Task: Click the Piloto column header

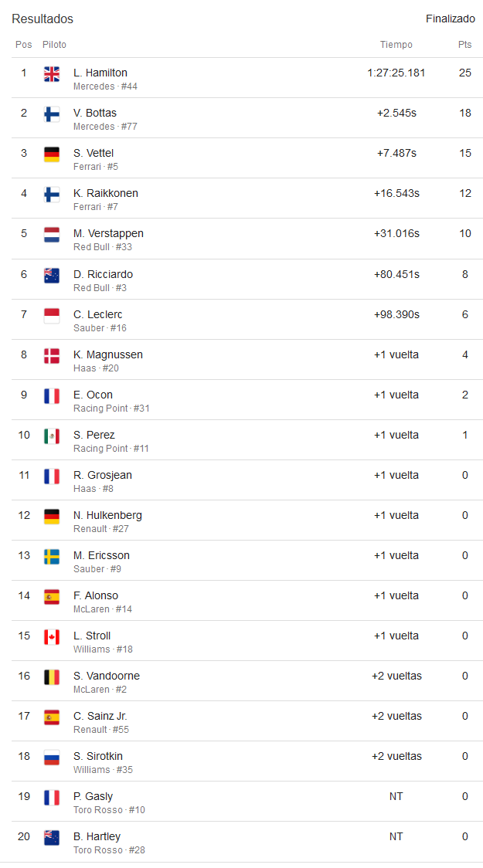Action: [x=54, y=44]
